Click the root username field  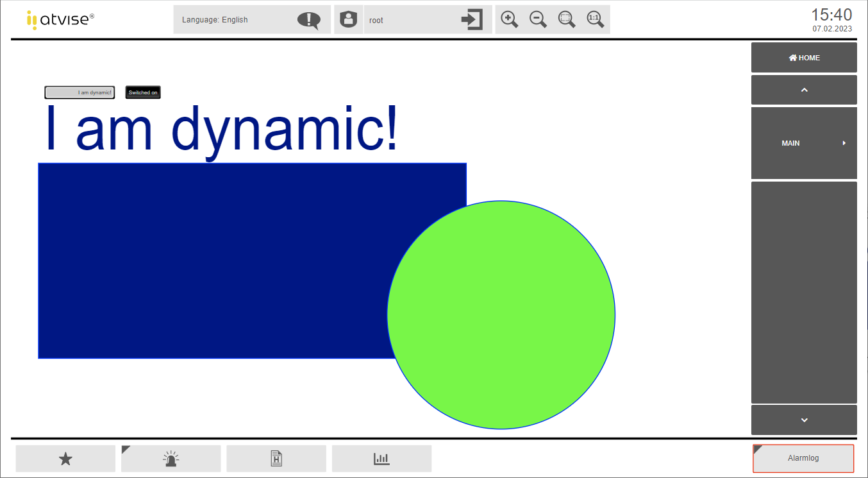click(410, 20)
